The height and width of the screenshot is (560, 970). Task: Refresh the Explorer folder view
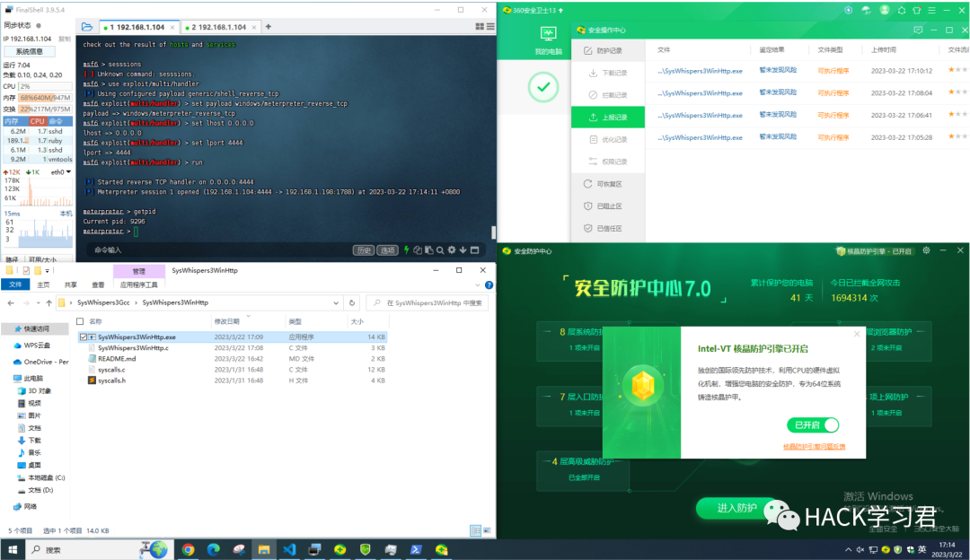point(352,302)
